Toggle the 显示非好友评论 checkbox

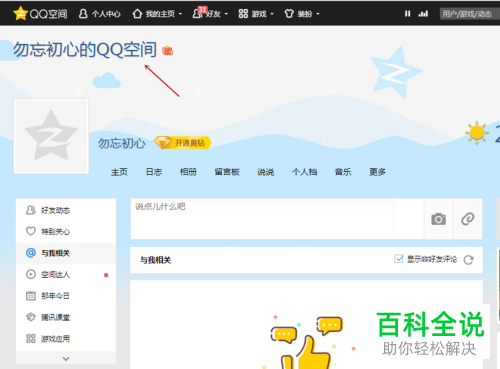click(399, 259)
